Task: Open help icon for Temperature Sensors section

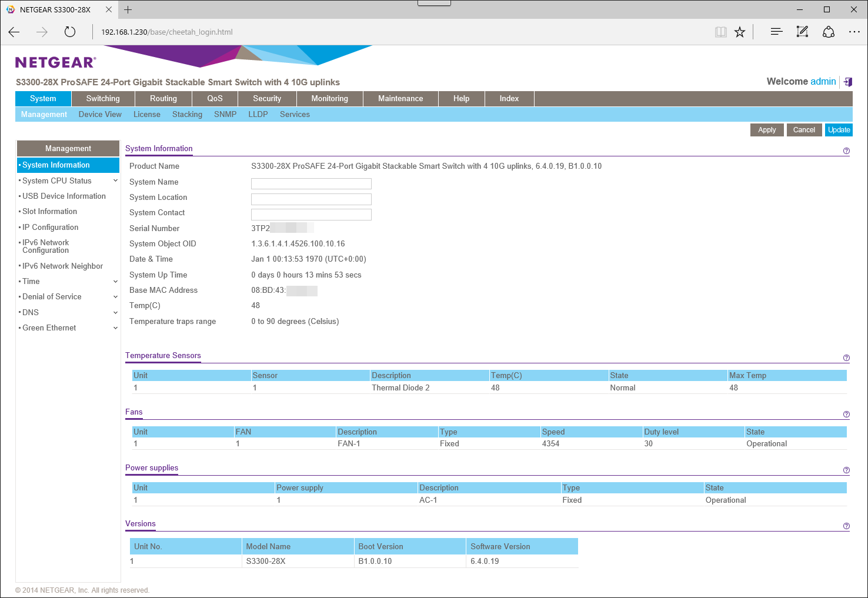Action: 846,358
